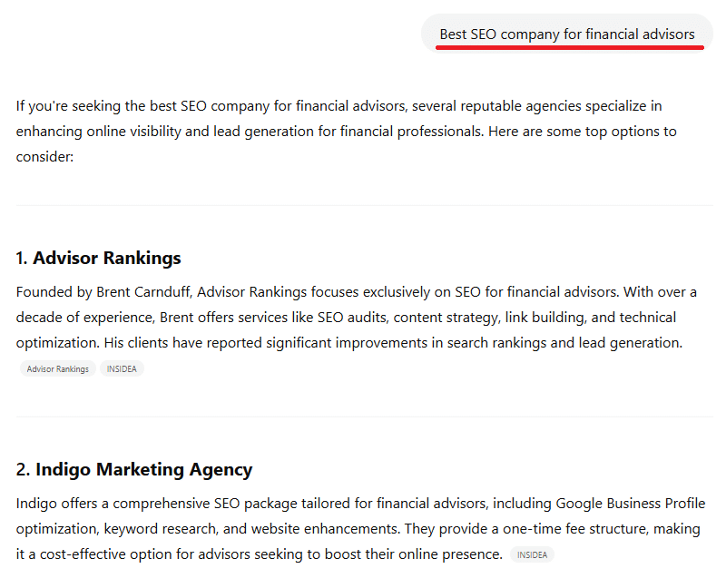
Task: Click the name 'Brent Carnduff' in the text
Action: 143,292
